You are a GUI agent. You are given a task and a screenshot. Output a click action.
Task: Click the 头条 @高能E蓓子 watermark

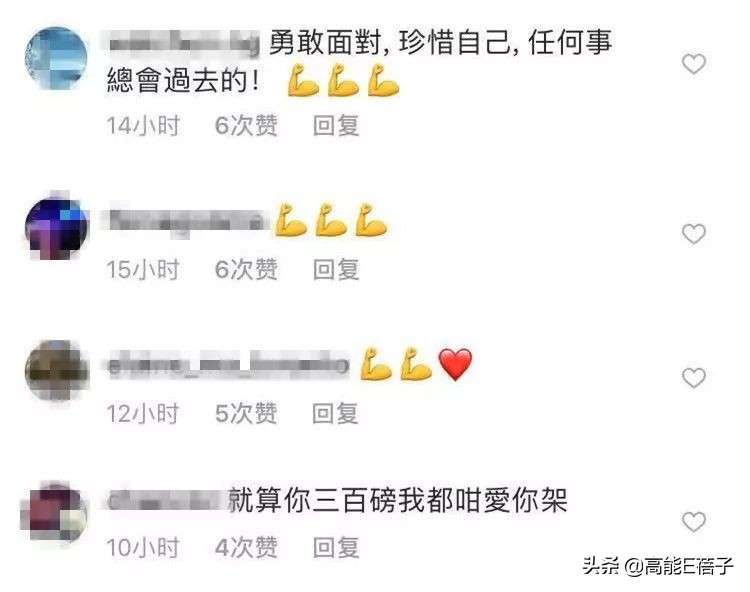click(658, 566)
